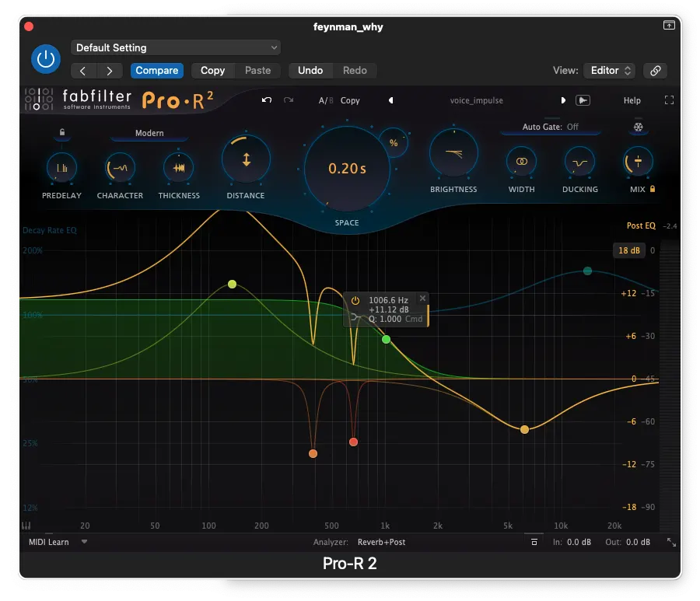Image resolution: width=700 pixels, height=601 pixels.
Task: Click the Out: 0.0 dB level
Action: click(628, 542)
